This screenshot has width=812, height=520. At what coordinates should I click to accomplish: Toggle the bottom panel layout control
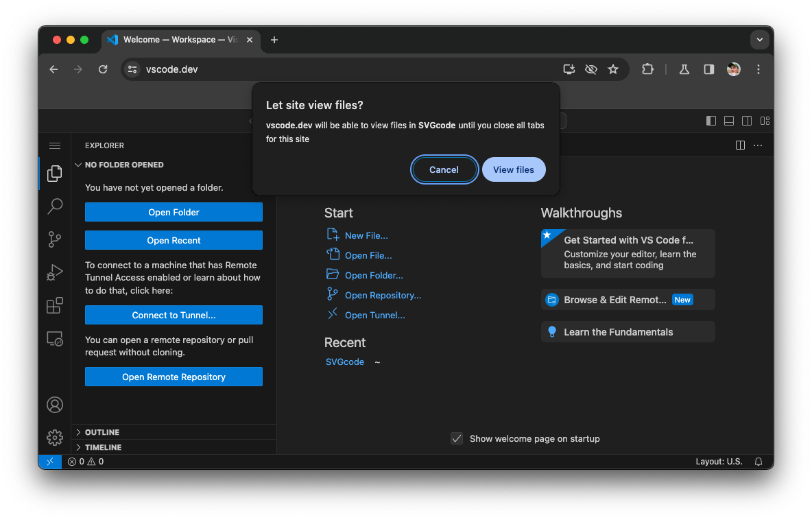[728, 120]
